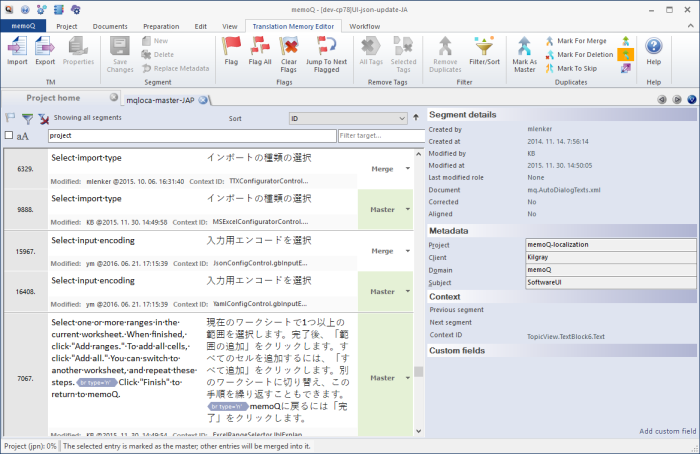Select segment row number 15967
This screenshot has width=700, height=454.
click(25, 251)
